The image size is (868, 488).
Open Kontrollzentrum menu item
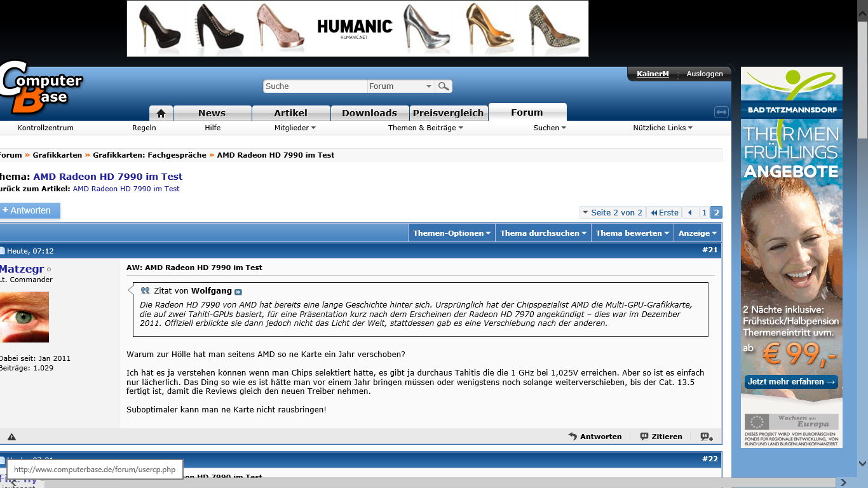tap(45, 128)
